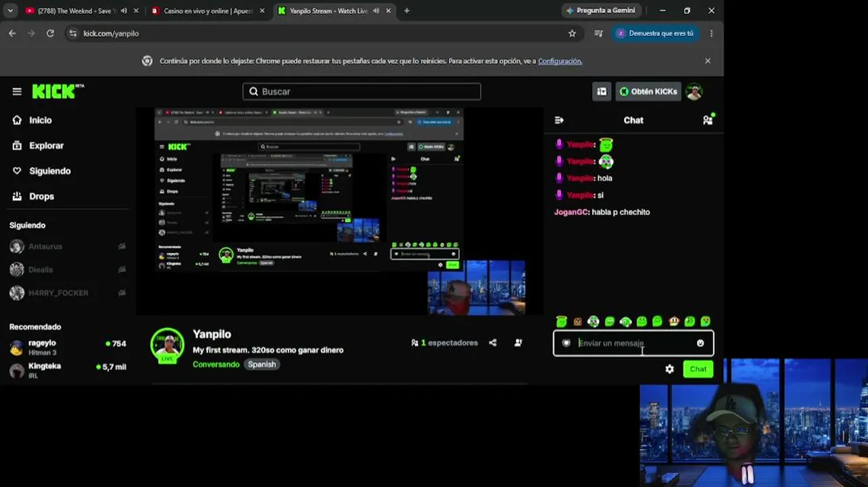Switch to Casino en vivo y online tab
Image resolution: width=868 pixels, height=487 pixels.
coord(208,11)
